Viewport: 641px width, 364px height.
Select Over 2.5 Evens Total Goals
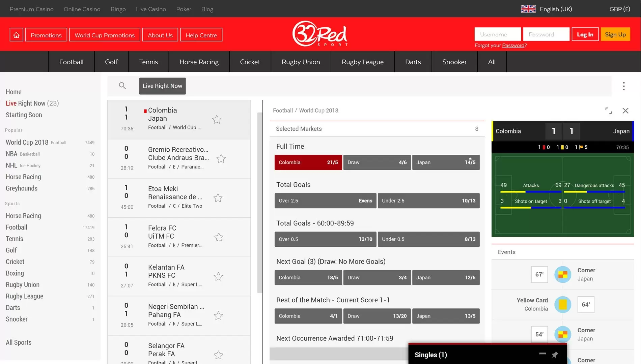click(326, 201)
